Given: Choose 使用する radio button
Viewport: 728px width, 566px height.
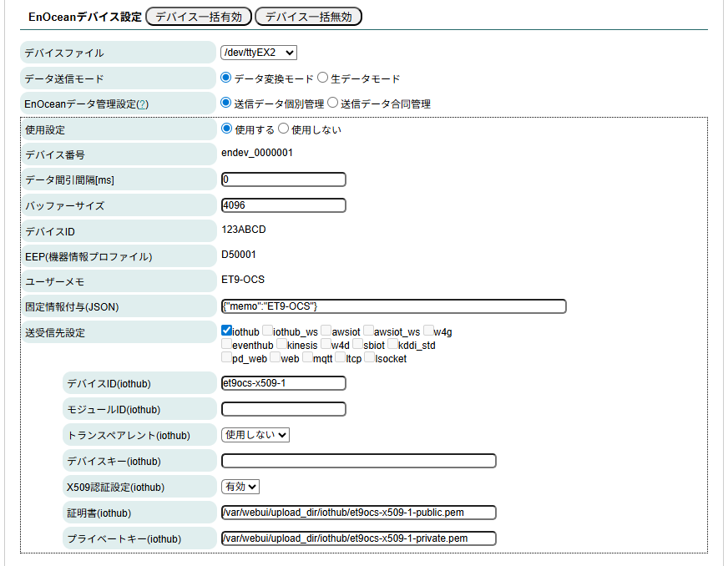Looking at the screenshot, I should coord(226,129).
